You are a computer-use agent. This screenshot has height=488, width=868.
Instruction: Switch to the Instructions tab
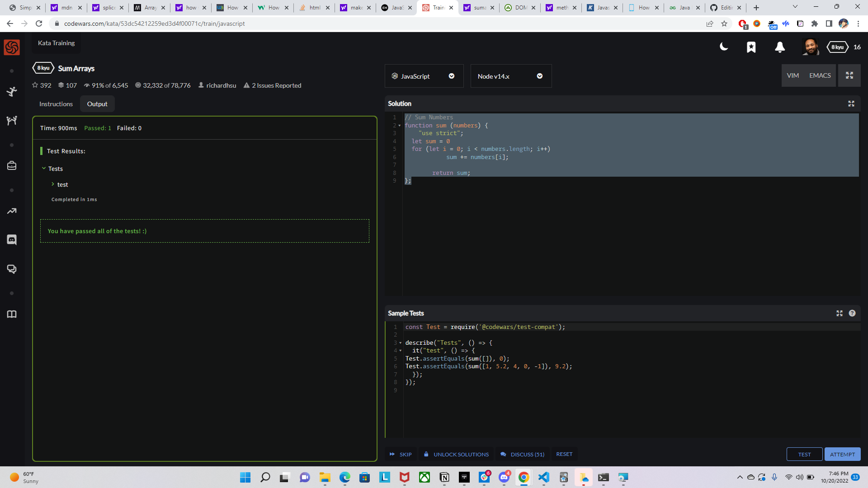(x=56, y=104)
